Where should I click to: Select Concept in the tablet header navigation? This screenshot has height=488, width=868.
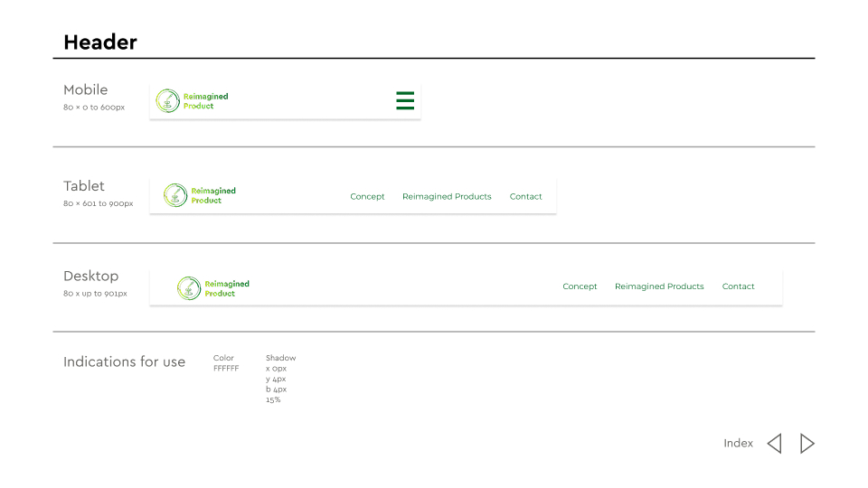click(x=367, y=197)
